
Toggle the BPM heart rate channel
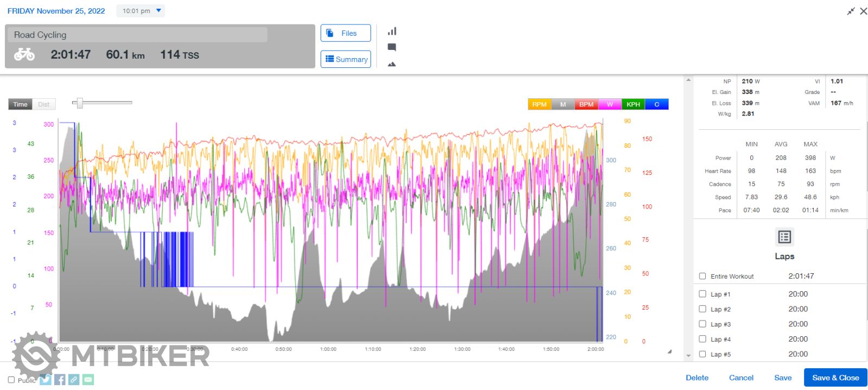pyautogui.click(x=586, y=104)
